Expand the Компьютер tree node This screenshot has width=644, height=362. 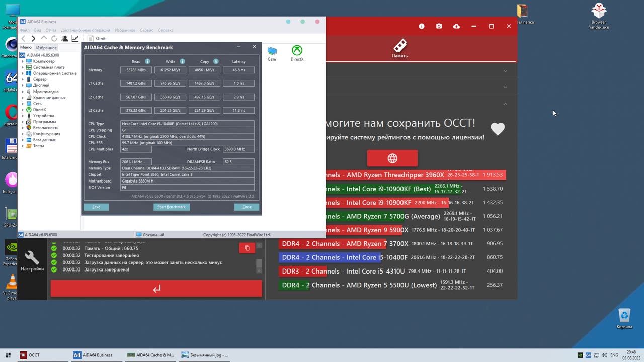pos(23,61)
